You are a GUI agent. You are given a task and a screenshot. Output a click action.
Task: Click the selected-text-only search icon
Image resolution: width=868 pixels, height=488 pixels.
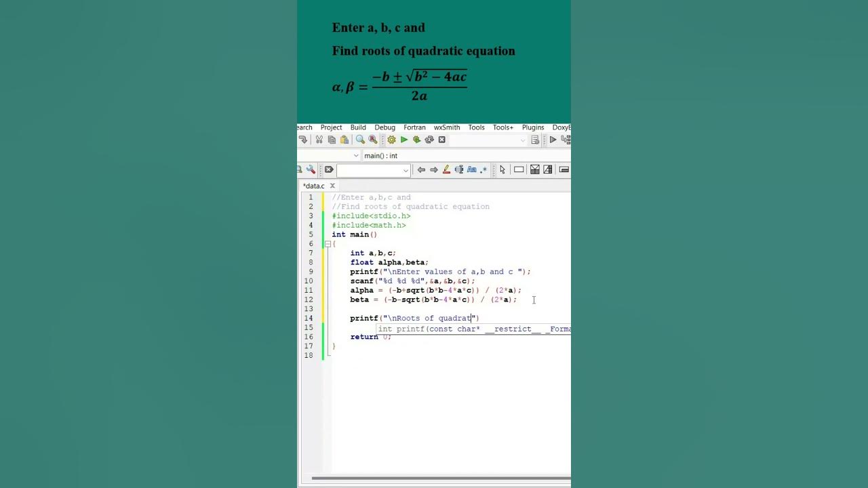click(x=459, y=169)
